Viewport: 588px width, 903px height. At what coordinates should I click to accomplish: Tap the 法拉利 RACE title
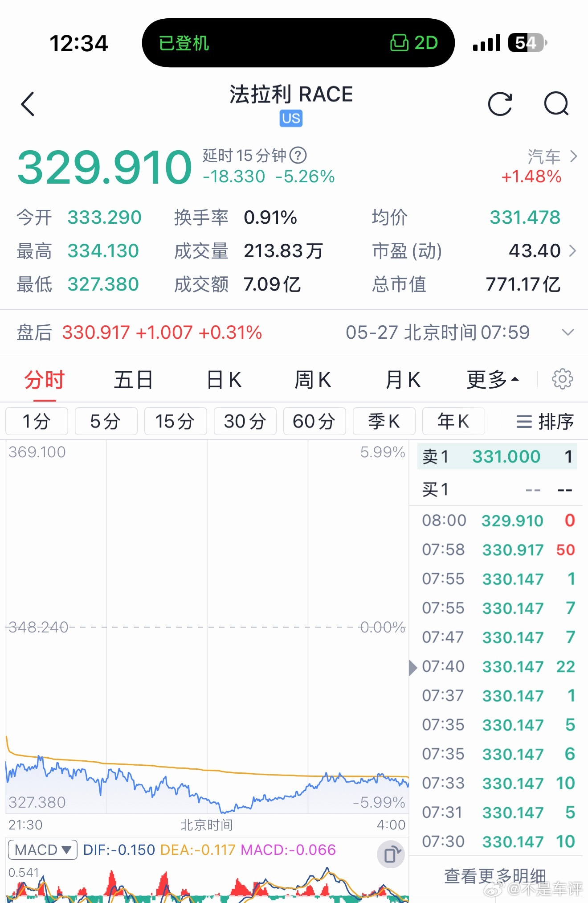point(291,94)
